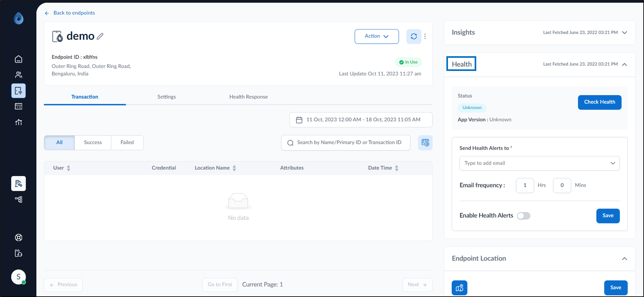
Task: Click the app logo in the sidebar
Action: [19, 18]
